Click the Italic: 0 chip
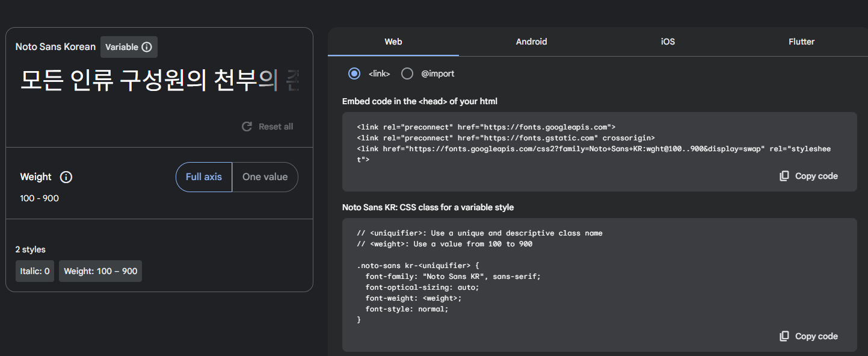This screenshot has width=868, height=356. point(35,271)
